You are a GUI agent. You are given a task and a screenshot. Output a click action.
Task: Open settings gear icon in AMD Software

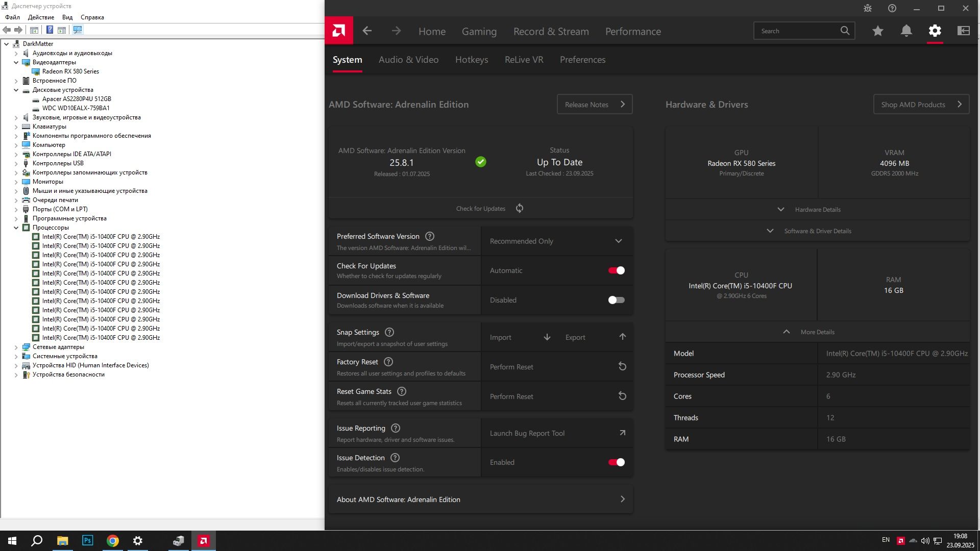point(935,31)
